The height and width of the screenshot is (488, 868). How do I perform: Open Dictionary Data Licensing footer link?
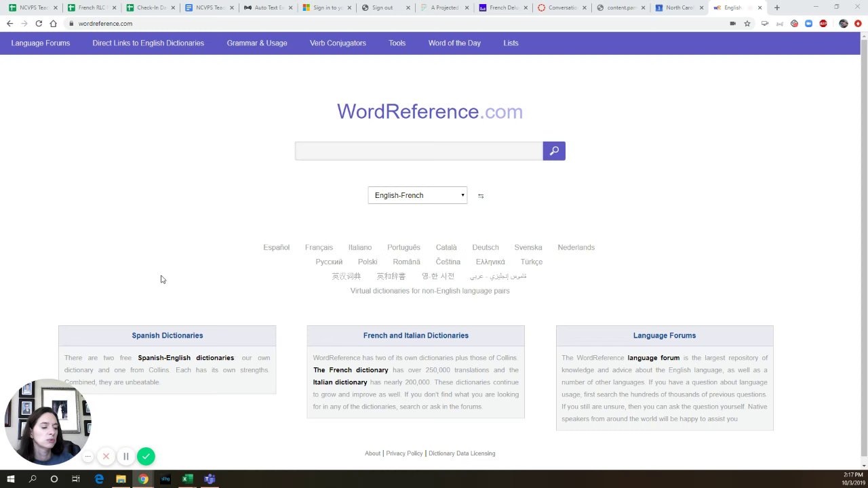pos(462,453)
